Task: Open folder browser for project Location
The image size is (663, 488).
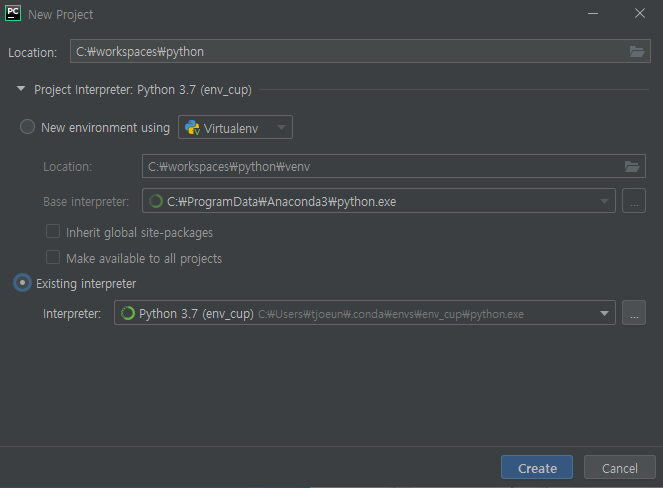Action: click(637, 52)
